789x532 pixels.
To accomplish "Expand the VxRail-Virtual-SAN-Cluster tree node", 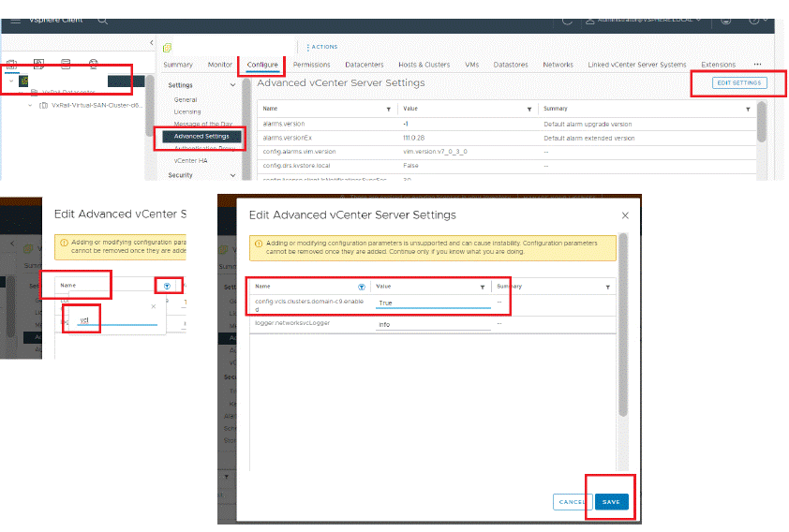I will click(30, 106).
